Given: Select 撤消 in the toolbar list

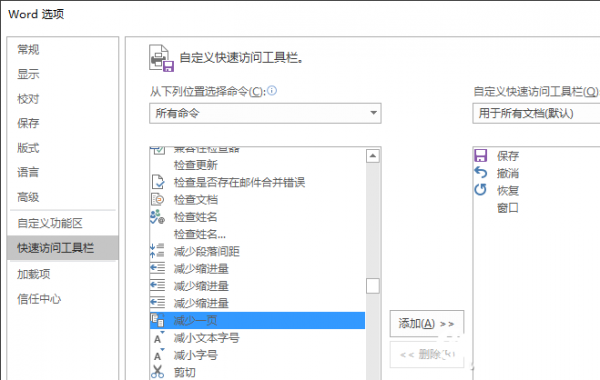Looking at the screenshot, I should click(x=508, y=173).
